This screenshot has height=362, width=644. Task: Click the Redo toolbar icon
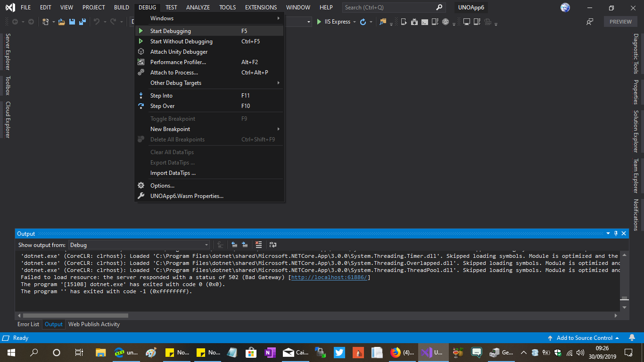click(113, 22)
